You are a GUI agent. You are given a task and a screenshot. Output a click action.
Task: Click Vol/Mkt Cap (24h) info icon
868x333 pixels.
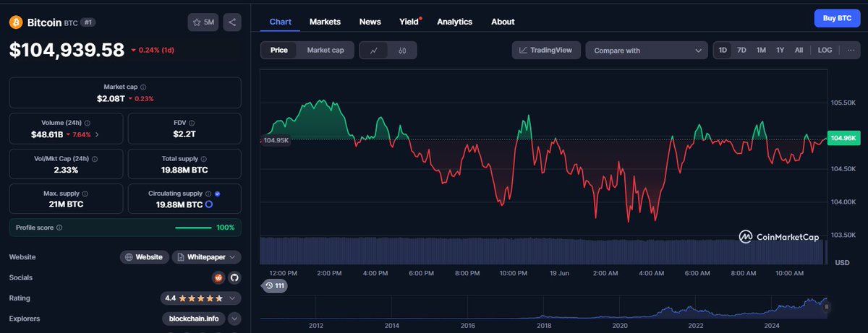(x=95, y=158)
